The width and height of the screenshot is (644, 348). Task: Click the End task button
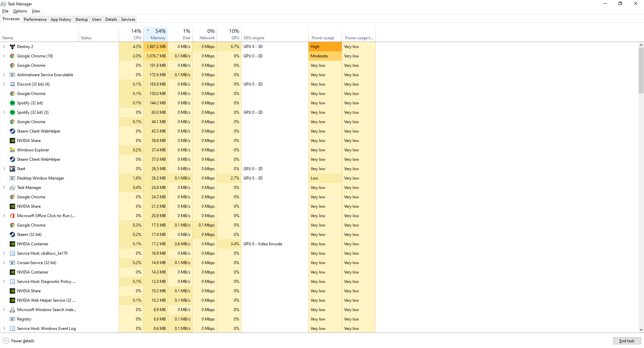coord(627,341)
